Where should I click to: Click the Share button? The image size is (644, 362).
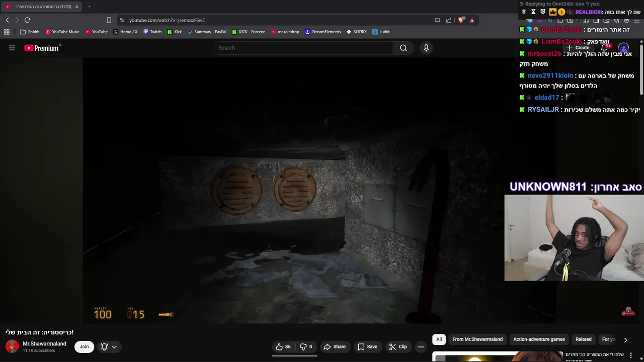[335, 346]
